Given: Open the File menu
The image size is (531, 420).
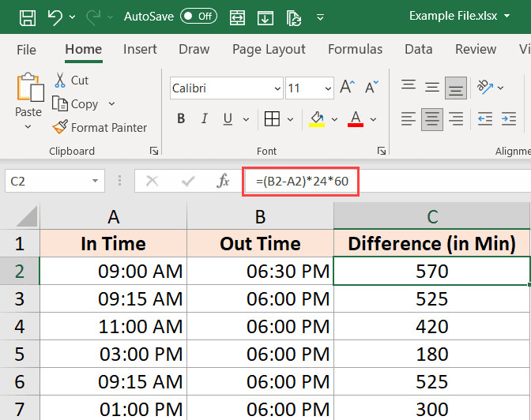Looking at the screenshot, I should click(x=26, y=49).
